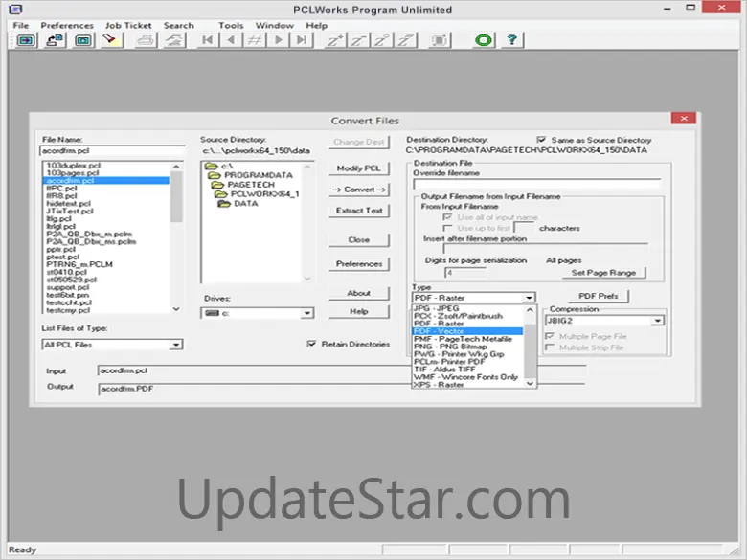Click the go-to-page number (#) icon
Viewport: 747px width, 560px height.
click(x=255, y=40)
